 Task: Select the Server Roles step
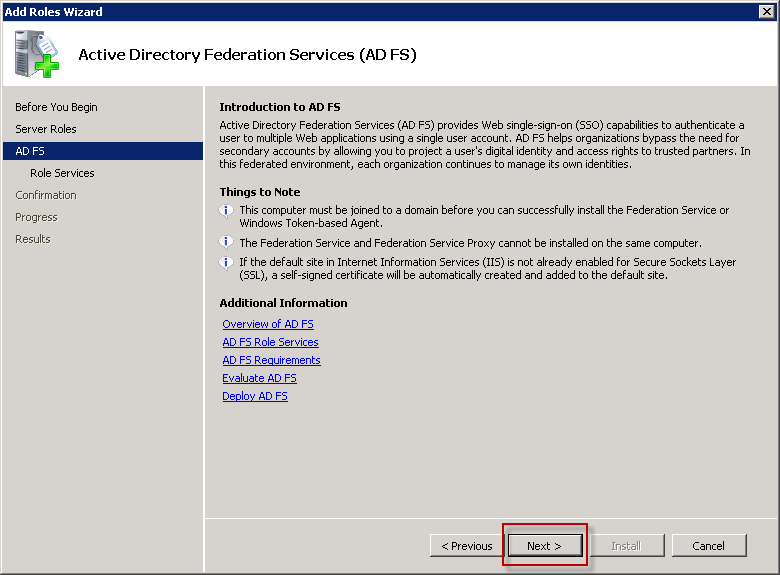click(x=46, y=129)
